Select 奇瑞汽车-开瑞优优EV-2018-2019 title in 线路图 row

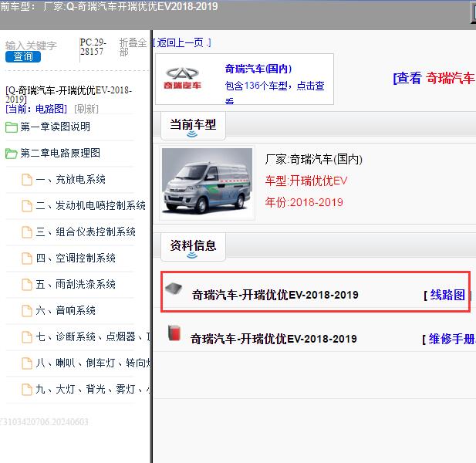pyautogui.click(x=275, y=295)
